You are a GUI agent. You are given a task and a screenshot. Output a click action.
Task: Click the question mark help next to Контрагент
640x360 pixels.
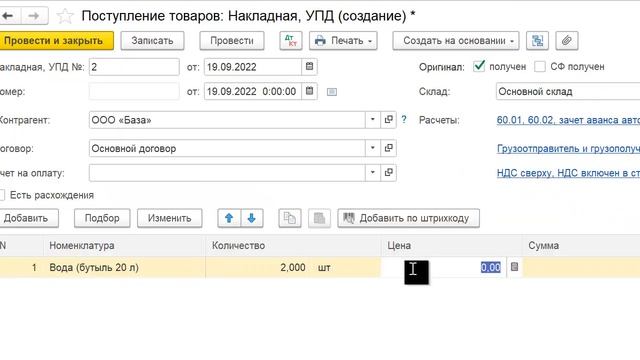coord(404,120)
